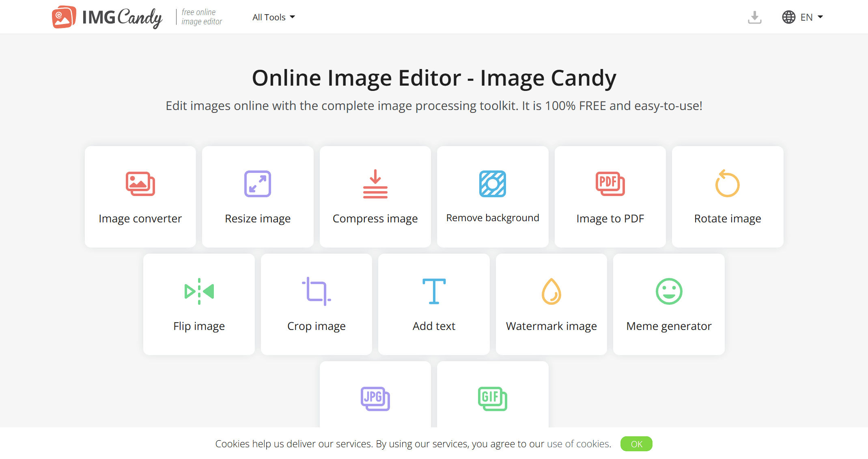868x459 pixels.
Task: Click the Image to PDF icon
Action: 610,184
